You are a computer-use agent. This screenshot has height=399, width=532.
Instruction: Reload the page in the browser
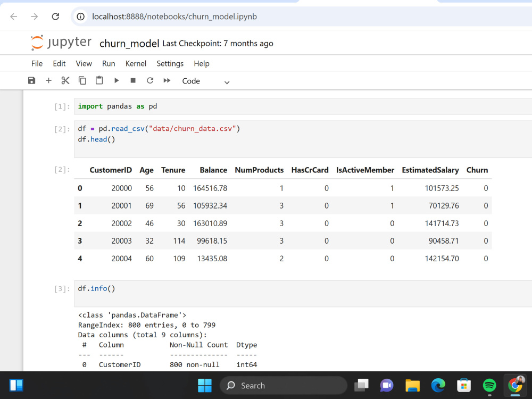55,16
